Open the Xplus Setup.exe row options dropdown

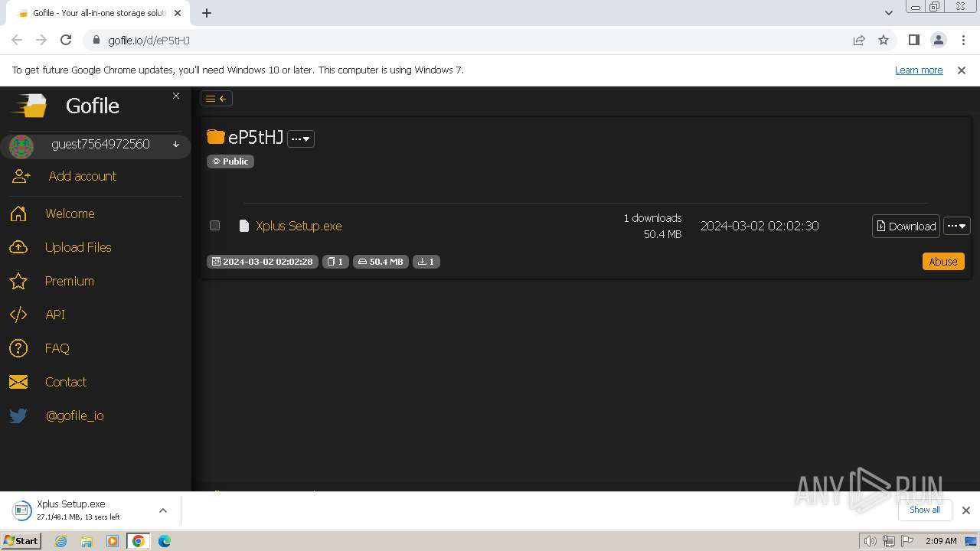[x=957, y=226]
